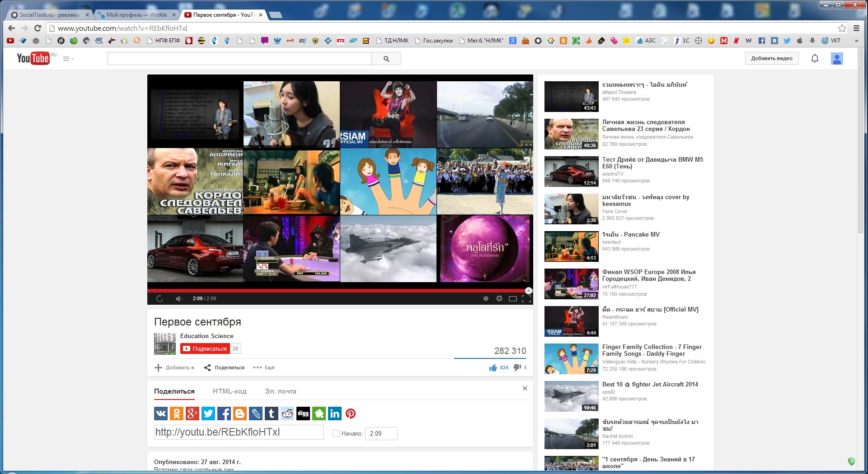Screen dimensions: 868x474
Task: Share to Twitter via bird icon
Action: (208, 414)
